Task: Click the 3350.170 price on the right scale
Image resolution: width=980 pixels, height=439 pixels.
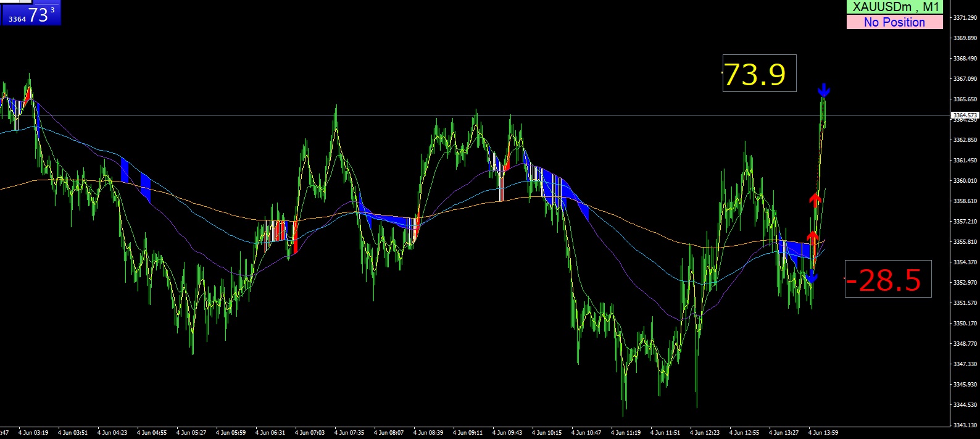Action: coord(965,324)
